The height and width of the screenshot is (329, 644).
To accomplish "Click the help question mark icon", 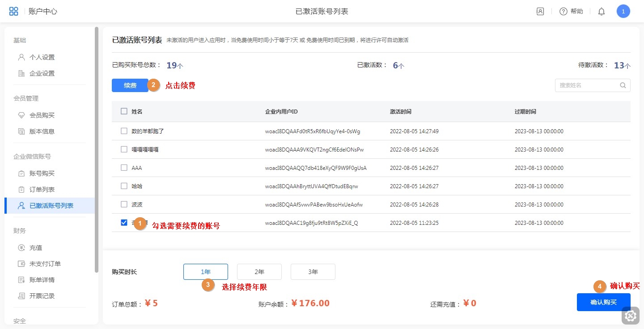I will [x=563, y=12].
